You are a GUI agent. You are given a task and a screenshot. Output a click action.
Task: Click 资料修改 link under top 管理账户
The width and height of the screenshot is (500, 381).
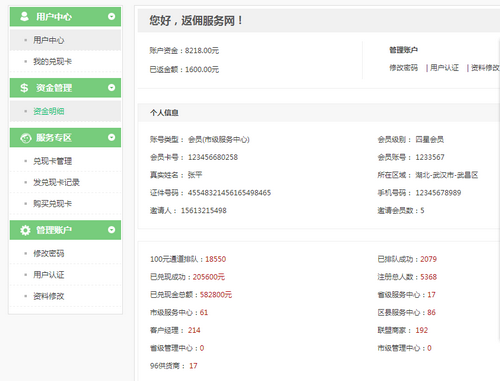click(485, 68)
